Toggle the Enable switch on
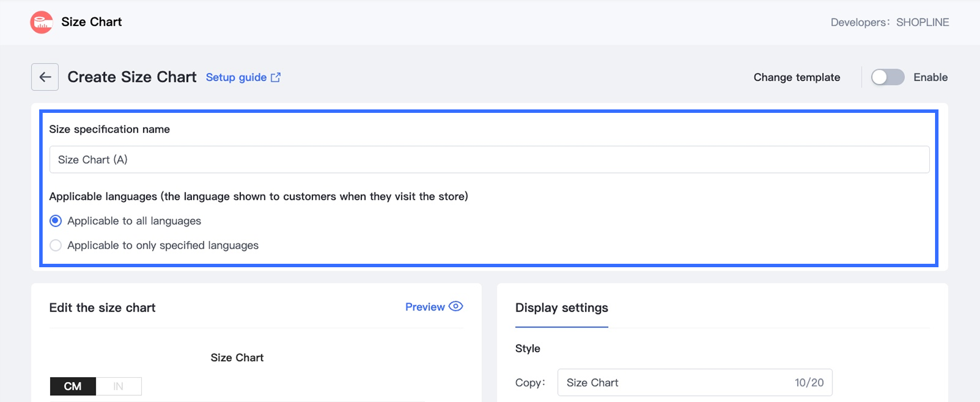Viewport: 980px width, 402px height. [887, 77]
